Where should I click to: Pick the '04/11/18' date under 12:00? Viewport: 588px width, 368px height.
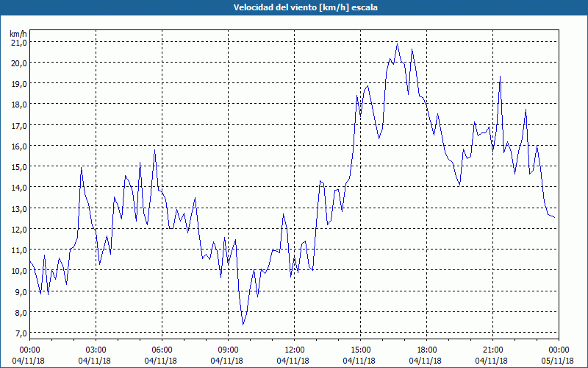click(293, 361)
